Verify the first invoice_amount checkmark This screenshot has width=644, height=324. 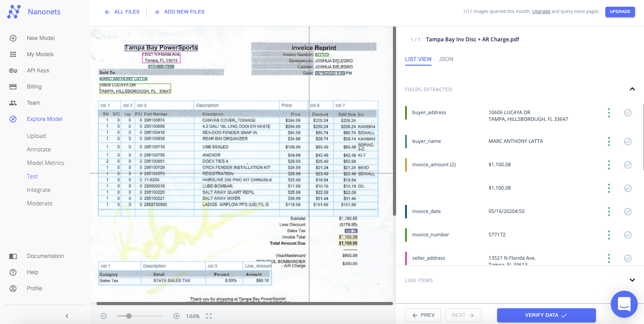click(x=628, y=165)
